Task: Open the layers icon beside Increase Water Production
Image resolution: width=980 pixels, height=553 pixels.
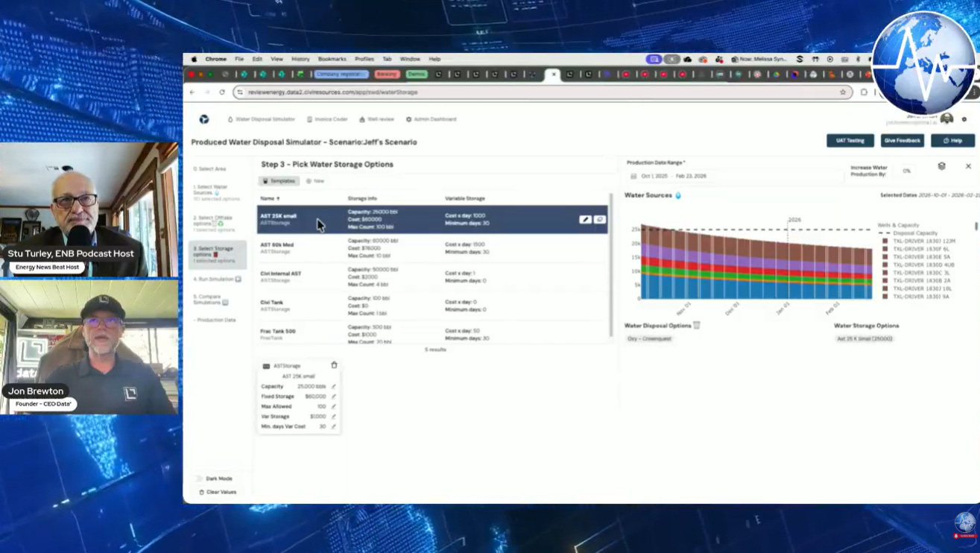Action: (x=941, y=166)
